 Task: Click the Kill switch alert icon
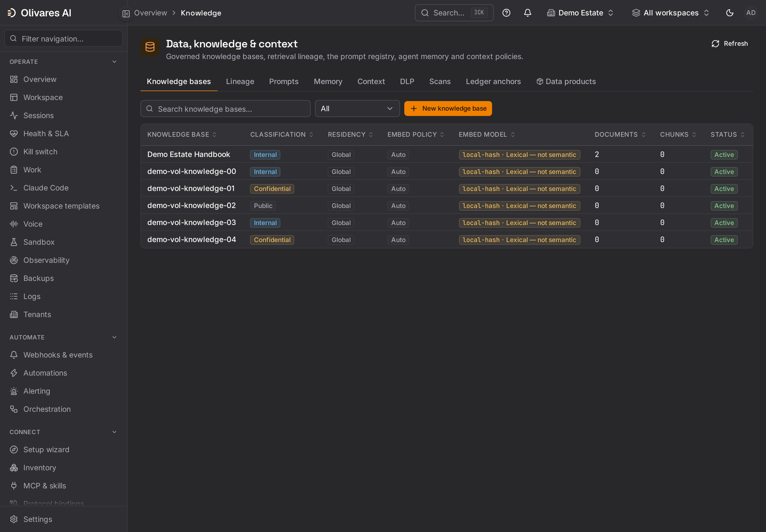(x=14, y=152)
